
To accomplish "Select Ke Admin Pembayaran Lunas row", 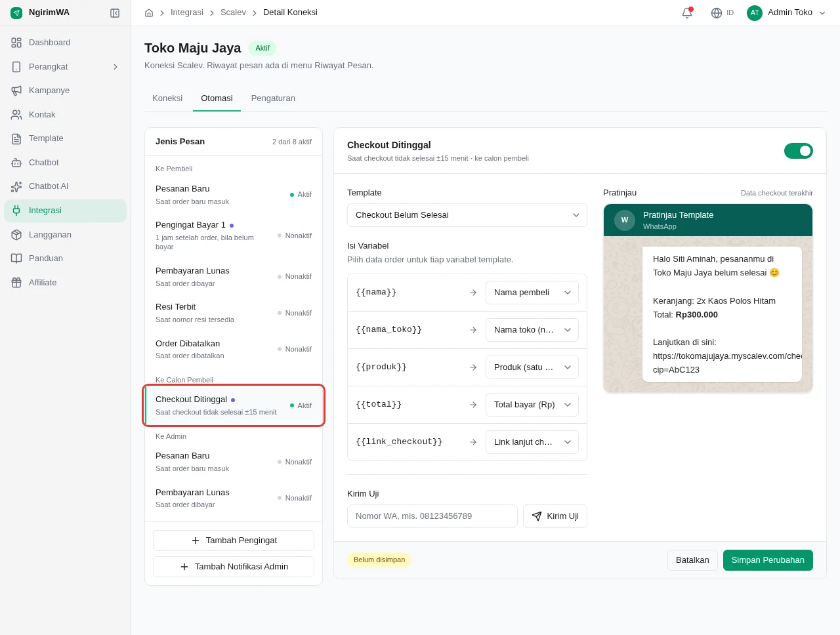I will coord(234,498).
